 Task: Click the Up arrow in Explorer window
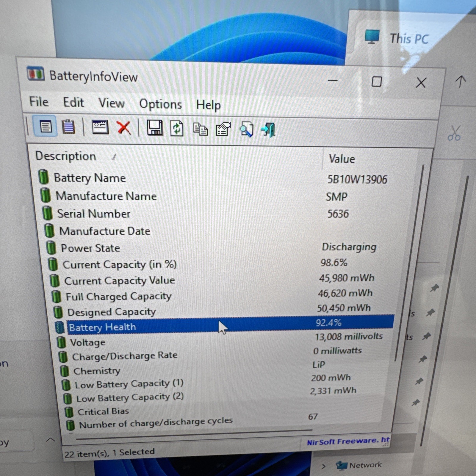(x=461, y=82)
